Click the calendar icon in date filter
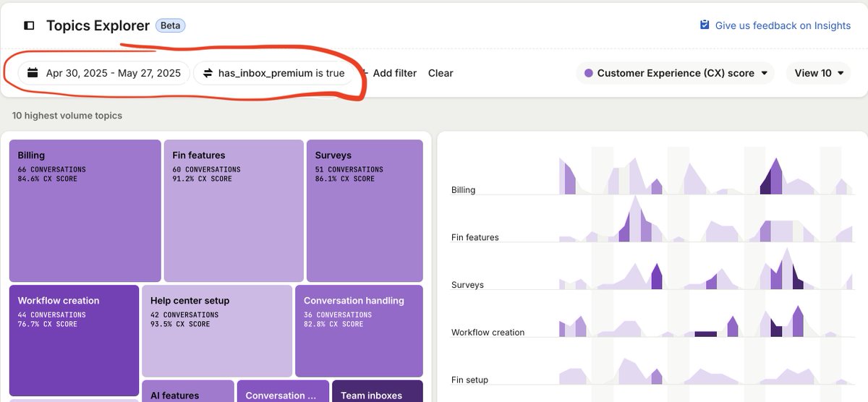868x402 pixels. pos(33,73)
